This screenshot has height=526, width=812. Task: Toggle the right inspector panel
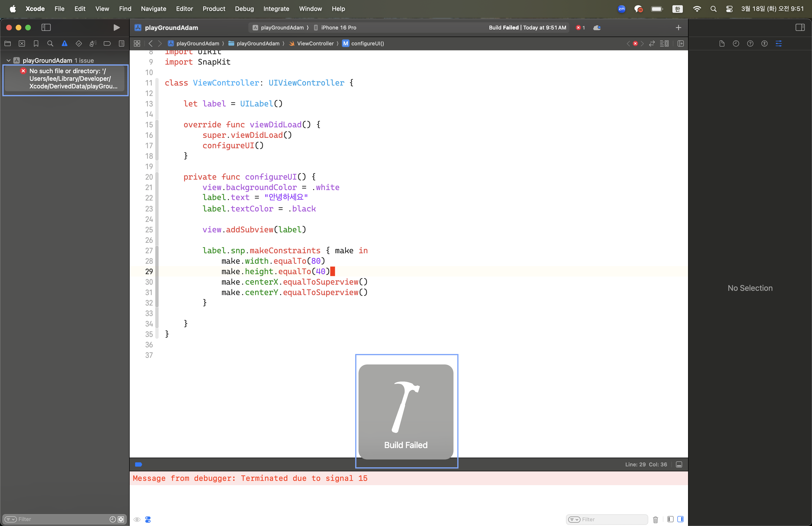click(x=800, y=28)
